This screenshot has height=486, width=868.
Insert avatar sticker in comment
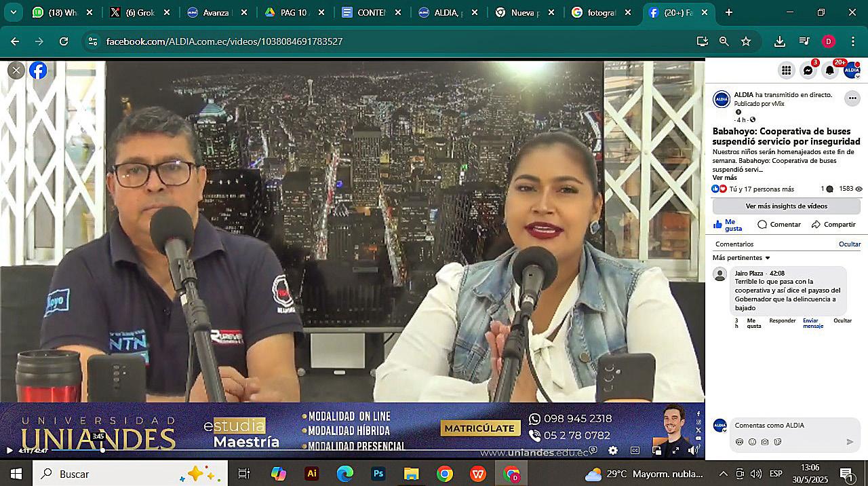coord(739,442)
